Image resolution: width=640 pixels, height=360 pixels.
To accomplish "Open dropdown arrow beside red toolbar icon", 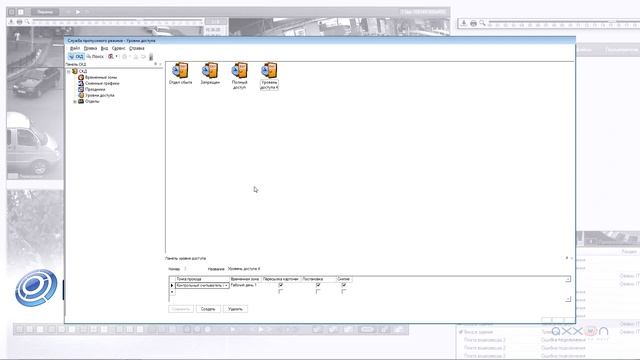I will tap(116, 56).
